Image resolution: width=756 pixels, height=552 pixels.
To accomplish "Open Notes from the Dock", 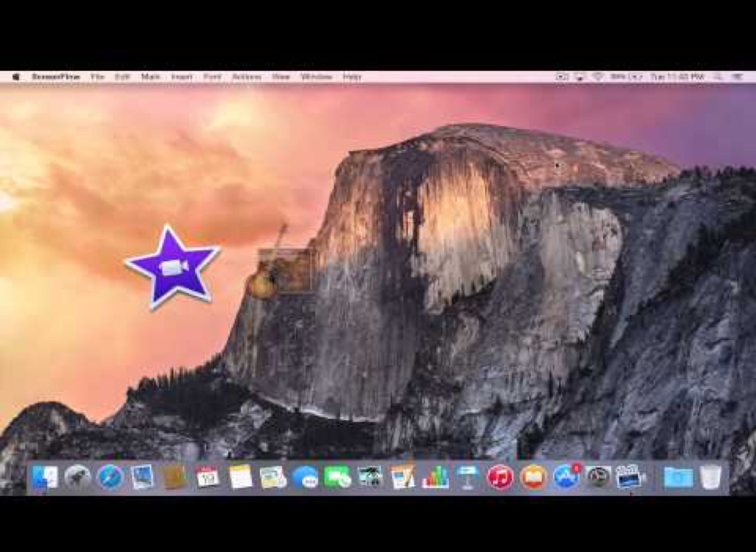I will click(241, 477).
